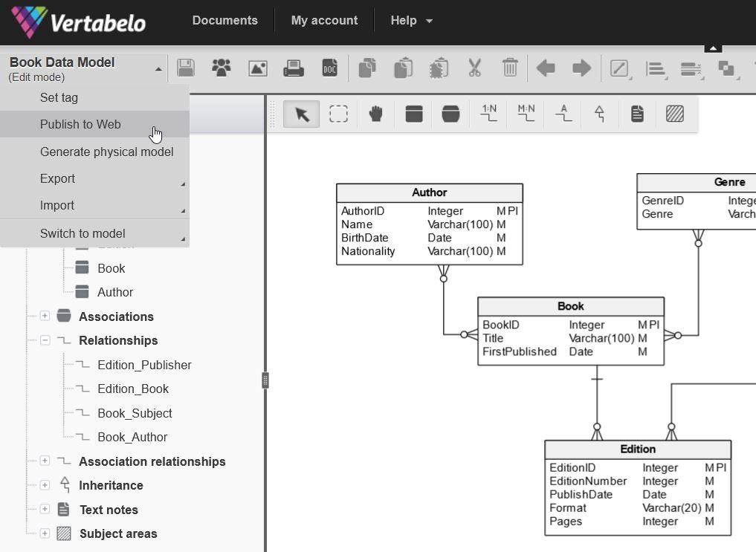756x552 pixels.
Task: Select the add text note tool
Action: point(637,114)
